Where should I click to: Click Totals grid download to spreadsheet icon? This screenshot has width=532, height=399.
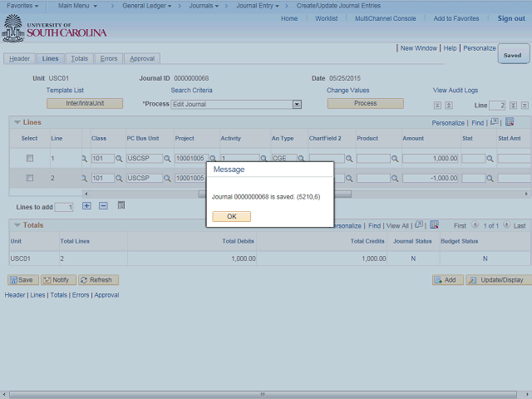click(434, 224)
